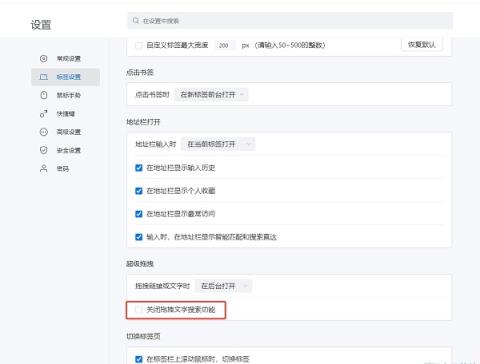The width and height of the screenshot is (480, 364).
Task: Click the tab width field showing 200
Action: tap(225, 45)
